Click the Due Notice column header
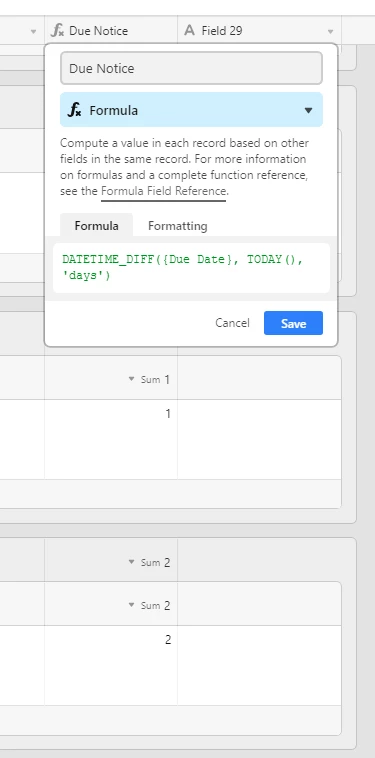This screenshot has width=375, height=758. (111, 30)
